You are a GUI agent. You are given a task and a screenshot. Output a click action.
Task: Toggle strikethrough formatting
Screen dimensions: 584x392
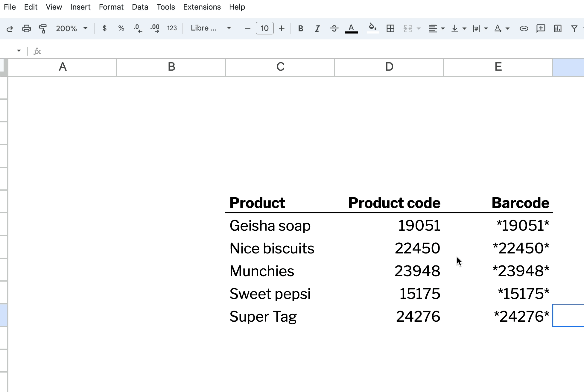334,28
